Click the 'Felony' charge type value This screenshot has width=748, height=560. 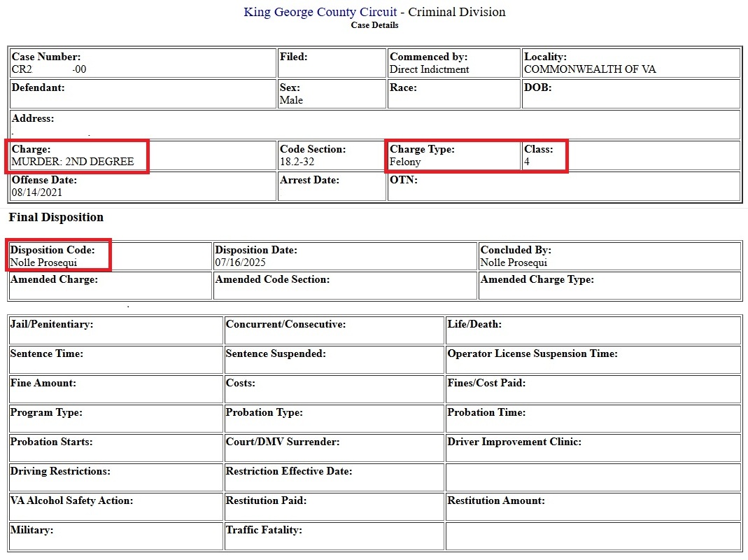pos(405,162)
